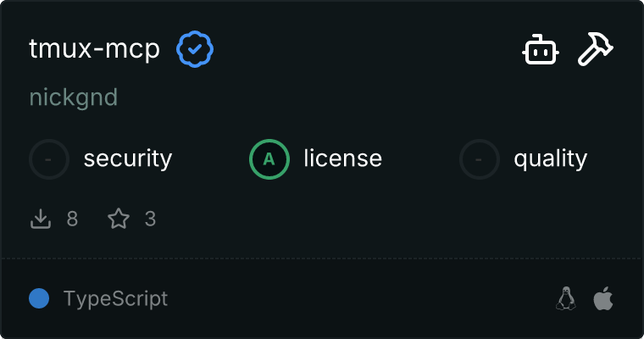Image resolution: width=644 pixels, height=339 pixels.
Task: Open the tmux-mcp server title
Action: 94,50
